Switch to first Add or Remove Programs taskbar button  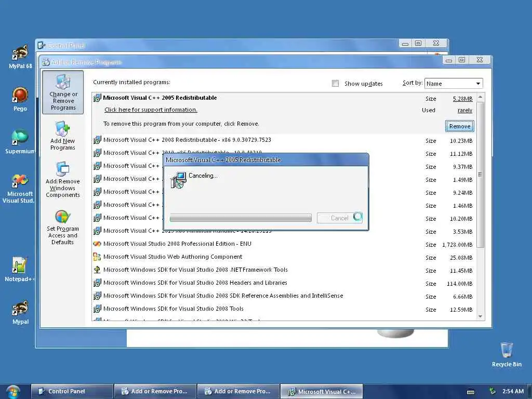(x=155, y=391)
